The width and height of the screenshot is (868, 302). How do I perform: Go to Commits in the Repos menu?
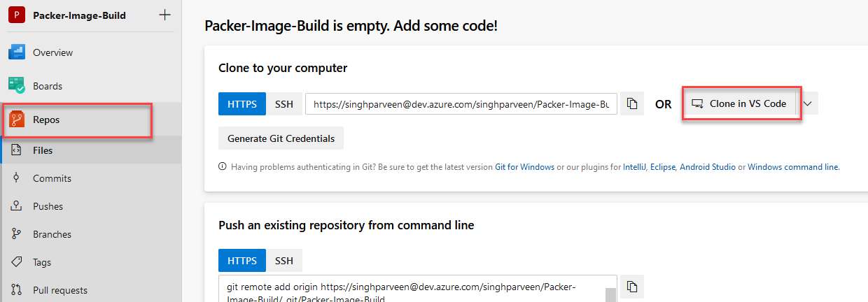point(52,178)
